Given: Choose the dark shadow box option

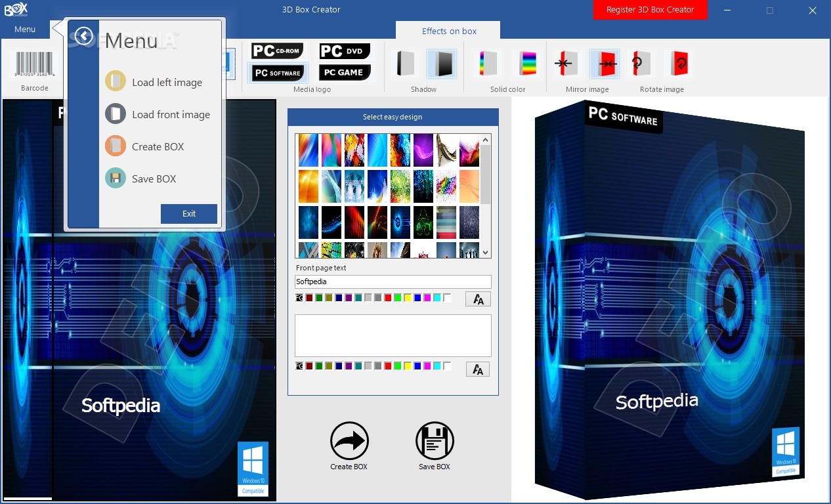Looking at the screenshot, I should [x=441, y=64].
